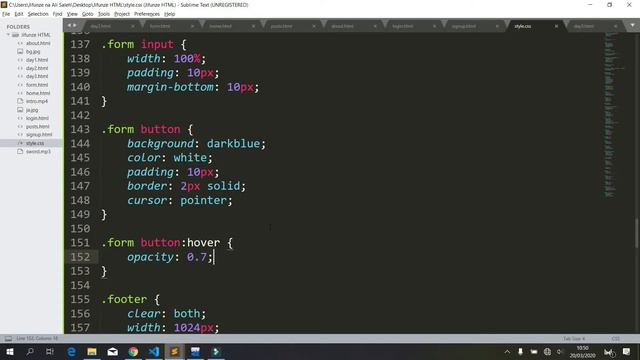Click the 'darkblue' value on line 144

click(233, 144)
